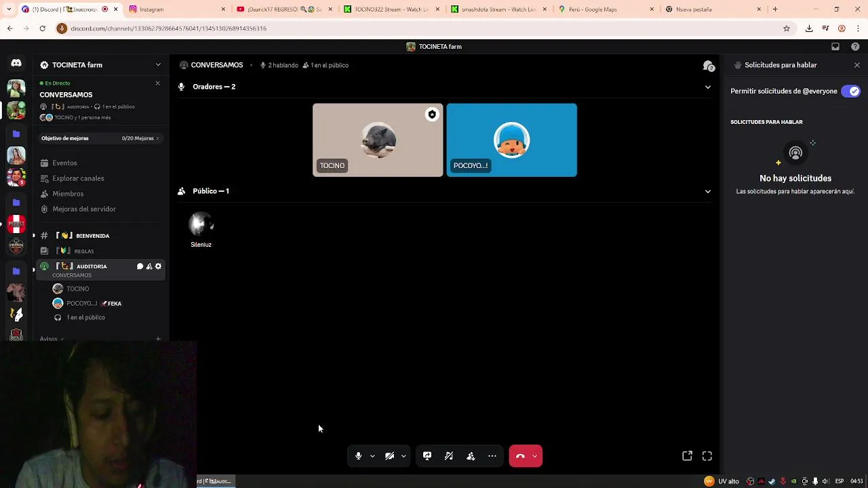Open TOCINETA farm server menu
This screenshot has height=488, width=868.
[101, 65]
